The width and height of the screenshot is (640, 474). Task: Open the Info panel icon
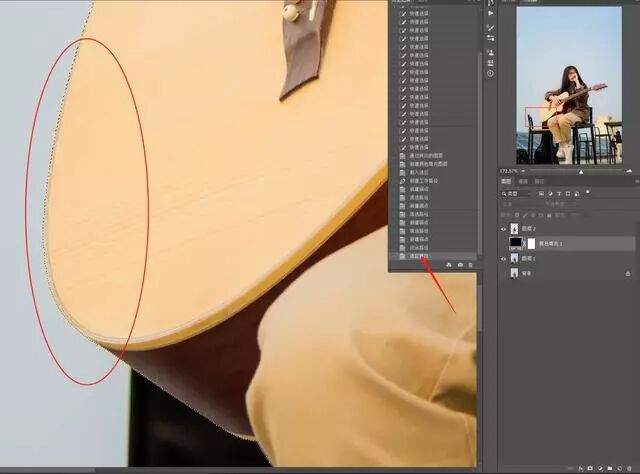point(490,73)
